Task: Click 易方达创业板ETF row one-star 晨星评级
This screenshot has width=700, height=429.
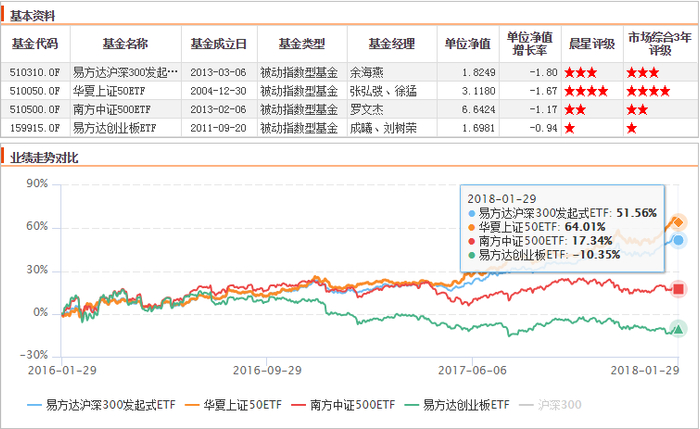Action: click(570, 128)
